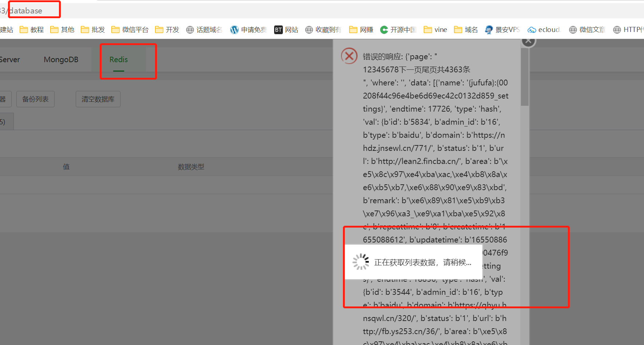Viewport: 644px width, 345px height.
Task: Open the HTTP bookmark at bar end
Action: [x=628, y=30]
